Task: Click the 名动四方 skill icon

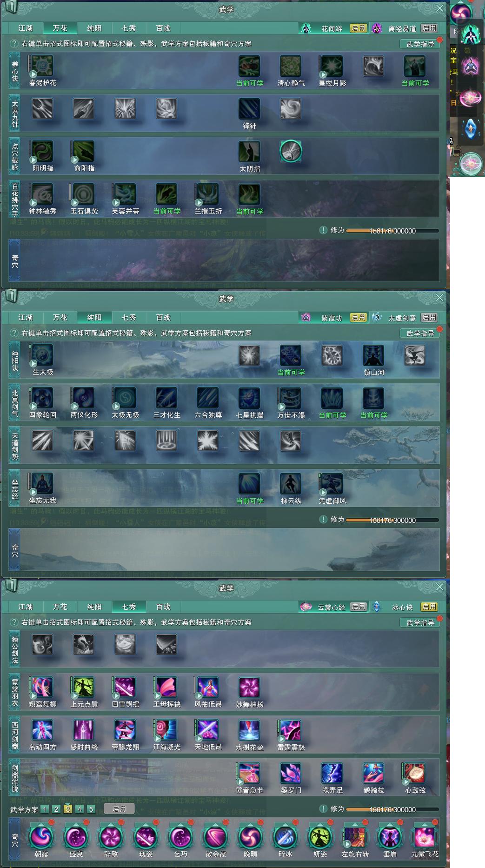Action: [x=42, y=730]
